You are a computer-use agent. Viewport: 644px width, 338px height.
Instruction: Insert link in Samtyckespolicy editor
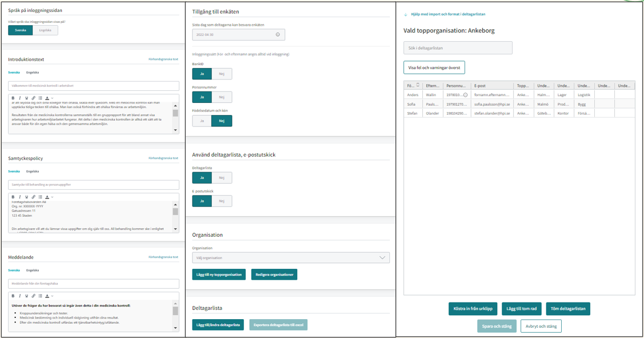(34, 197)
